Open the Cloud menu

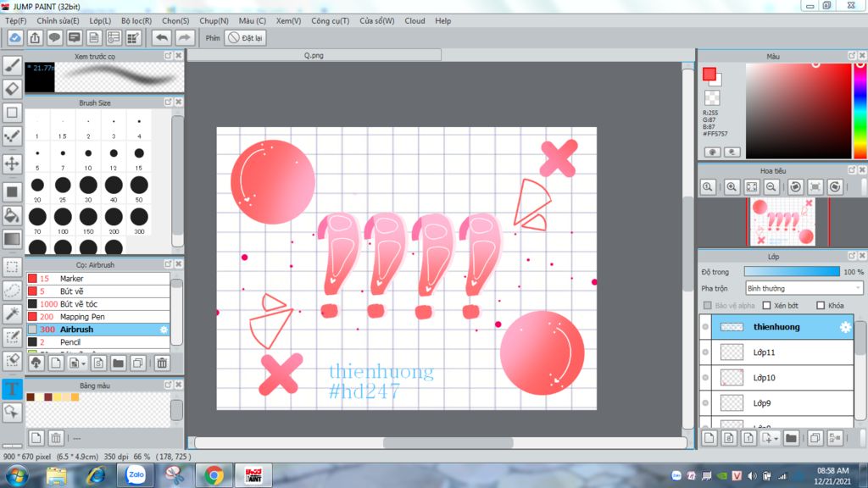(x=415, y=20)
